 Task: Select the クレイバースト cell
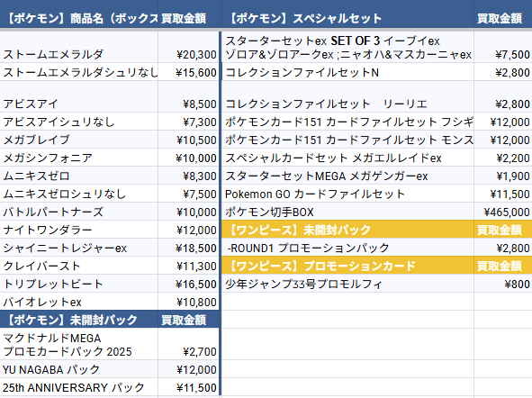[78, 266]
